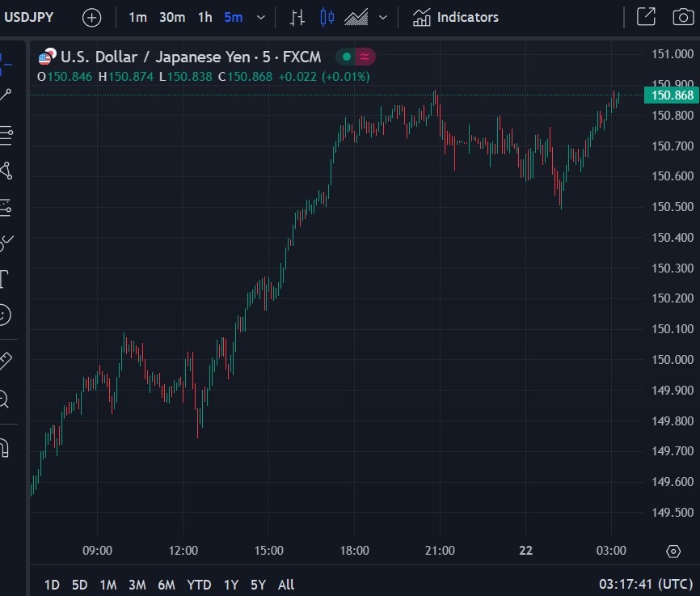Image resolution: width=700 pixels, height=596 pixels.
Task: Click the 149.500 price axis label
Action: 673,513
